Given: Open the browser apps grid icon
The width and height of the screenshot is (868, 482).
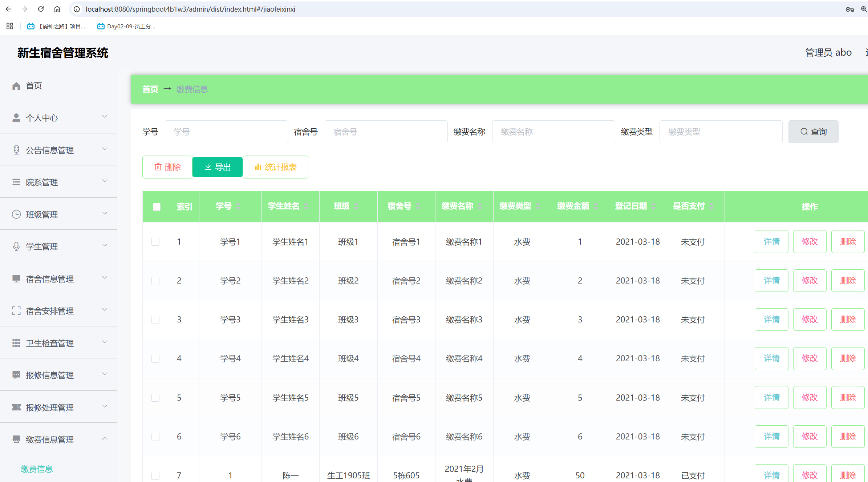Looking at the screenshot, I should tap(10, 26).
